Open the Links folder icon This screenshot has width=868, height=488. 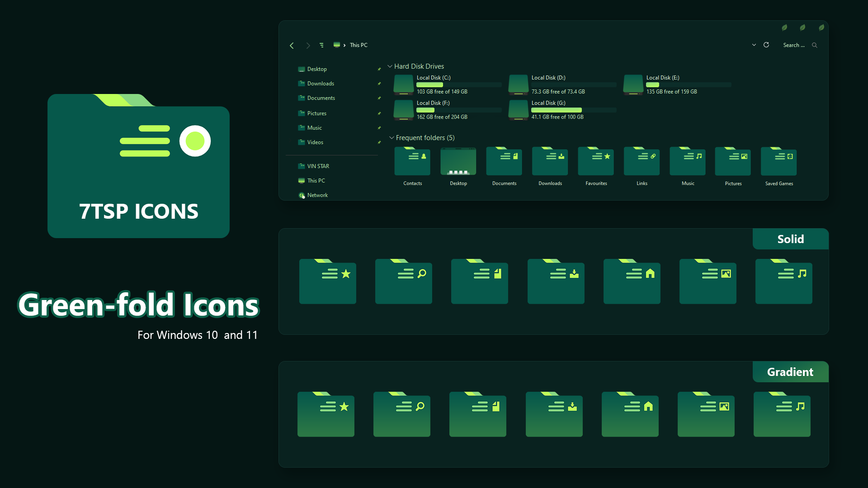[642, 161]
